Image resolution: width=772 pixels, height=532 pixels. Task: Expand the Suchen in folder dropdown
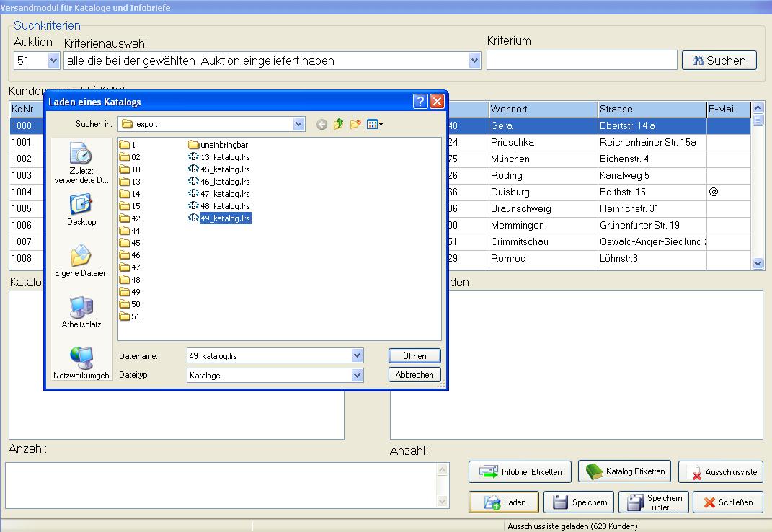299,124
